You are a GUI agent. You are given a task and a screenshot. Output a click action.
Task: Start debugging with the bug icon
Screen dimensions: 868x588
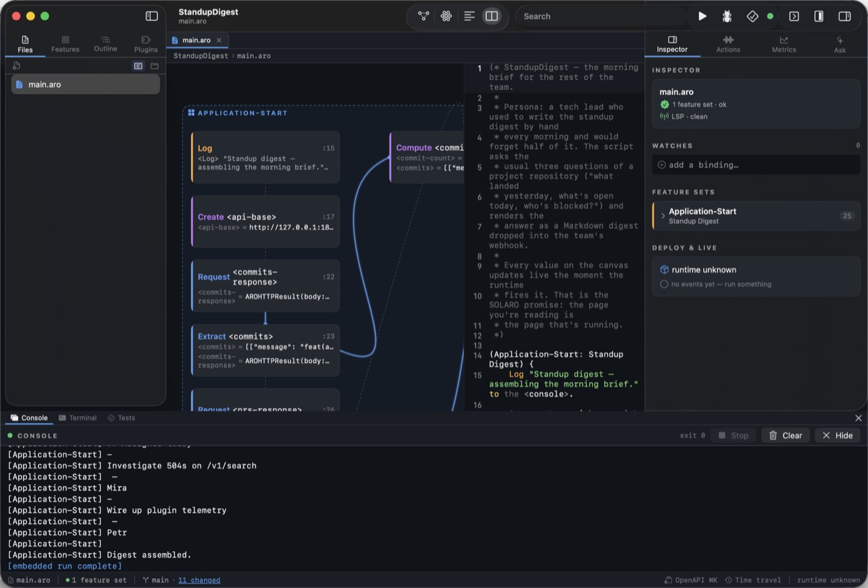tap(727, 16)
